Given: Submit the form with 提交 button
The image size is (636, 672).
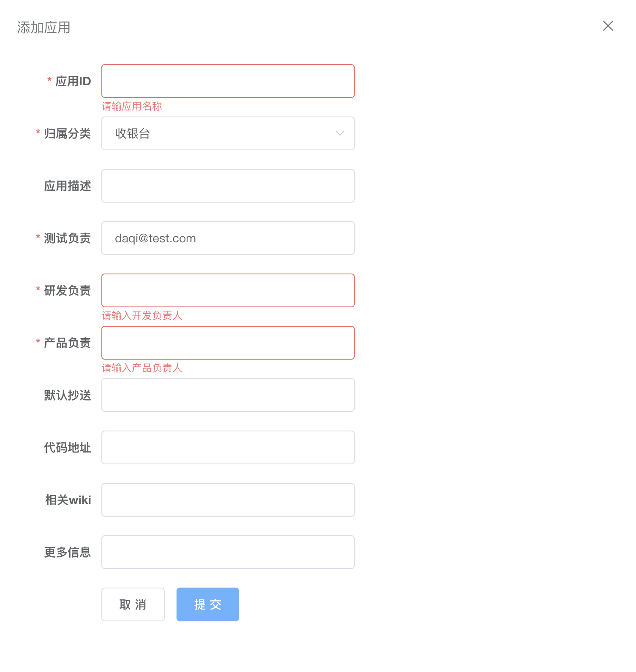Looking at the screenshot, I should (208, 604).
